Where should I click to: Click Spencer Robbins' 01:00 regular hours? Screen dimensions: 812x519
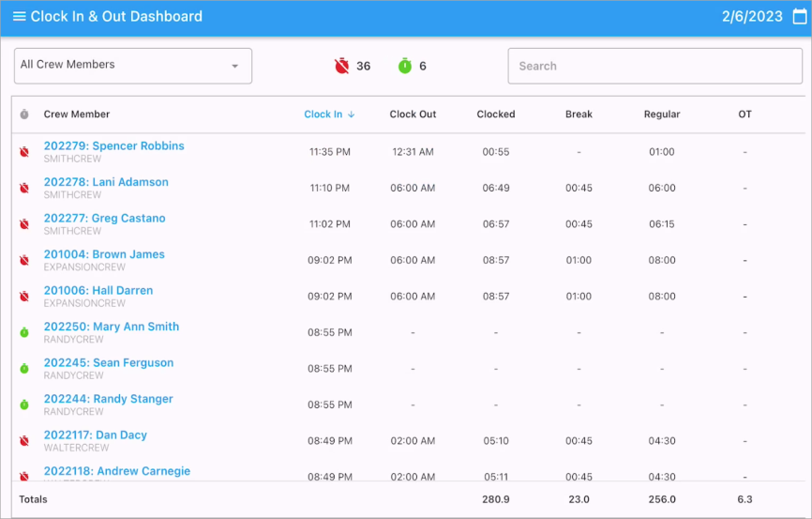click(x=662, y=152)
